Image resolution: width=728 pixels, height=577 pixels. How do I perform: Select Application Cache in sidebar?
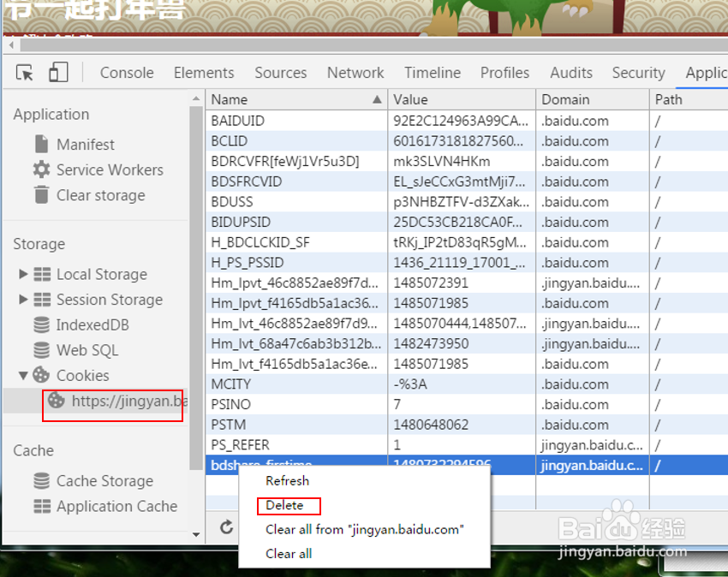point(116,506)
